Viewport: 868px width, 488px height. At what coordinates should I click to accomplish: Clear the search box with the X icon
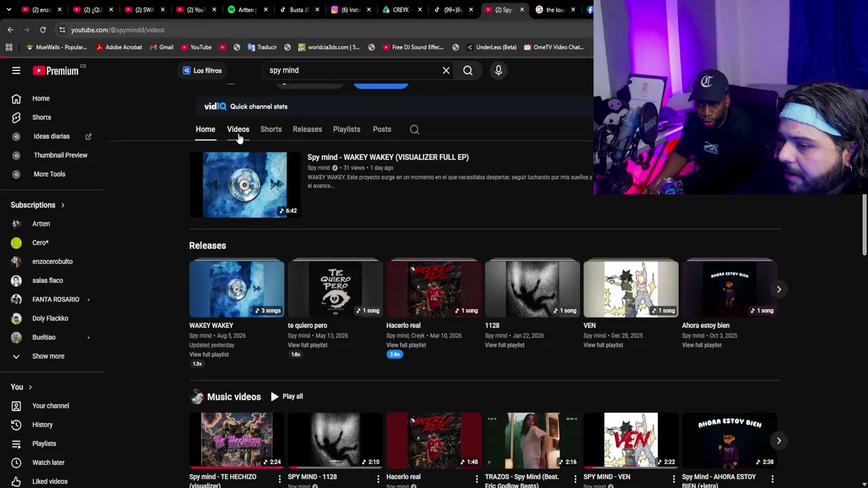point(446,70)
